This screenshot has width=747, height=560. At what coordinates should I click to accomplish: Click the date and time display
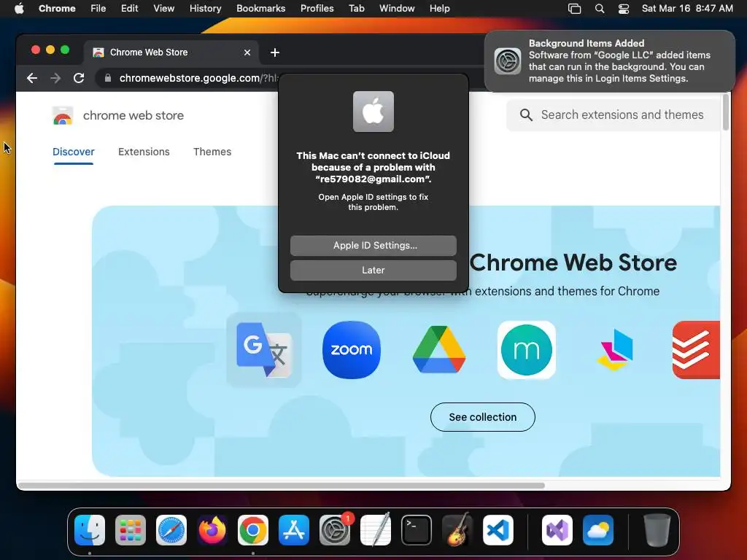(x=687, y=8)
